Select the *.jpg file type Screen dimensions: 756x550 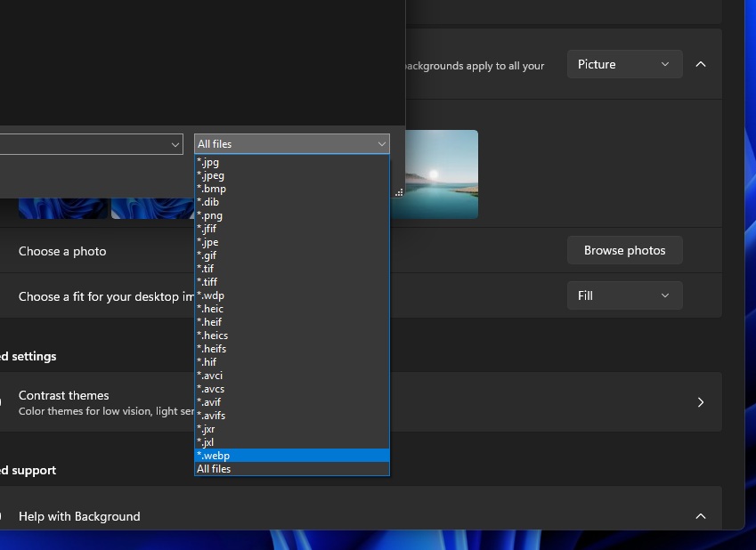pos(207,162)
